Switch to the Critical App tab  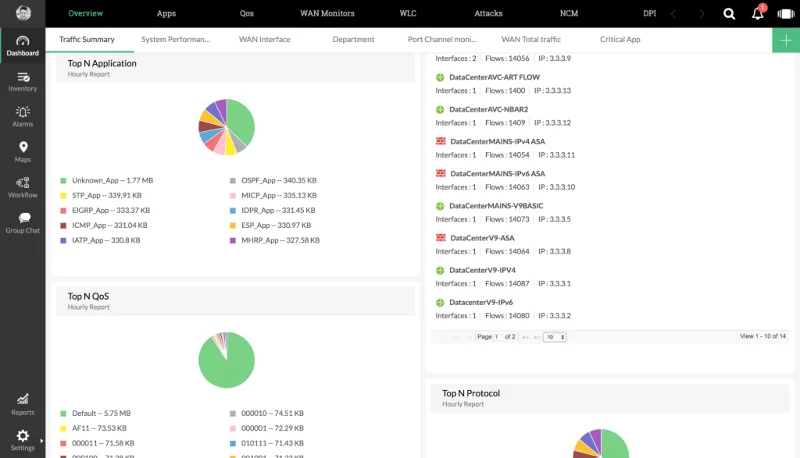(620, 40)
